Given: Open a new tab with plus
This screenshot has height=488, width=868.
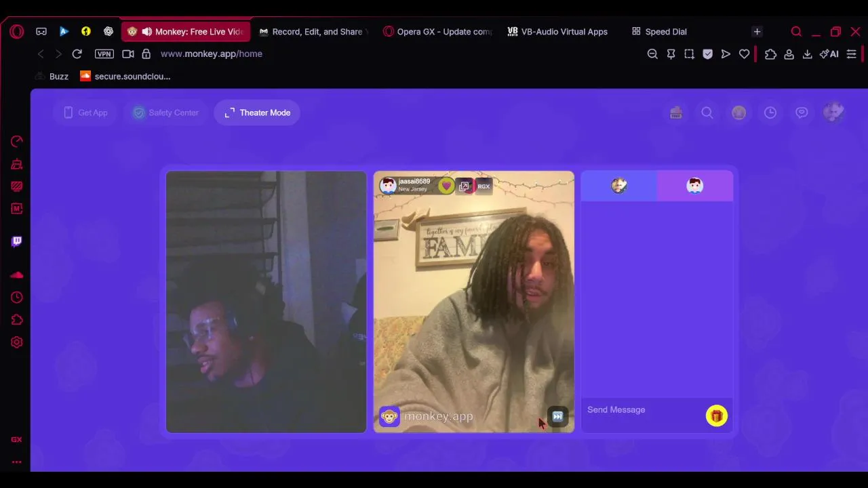Looking at the screenshot, I should [x=757, y=31].
